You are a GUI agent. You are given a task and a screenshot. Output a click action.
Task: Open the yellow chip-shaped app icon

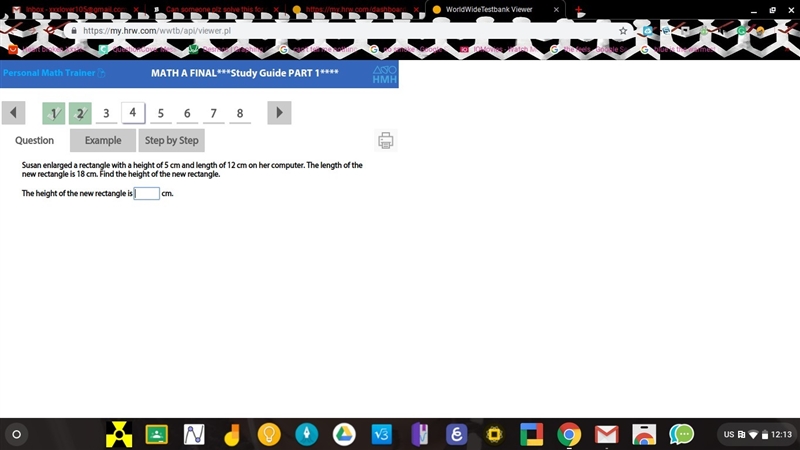click(494, 435)
